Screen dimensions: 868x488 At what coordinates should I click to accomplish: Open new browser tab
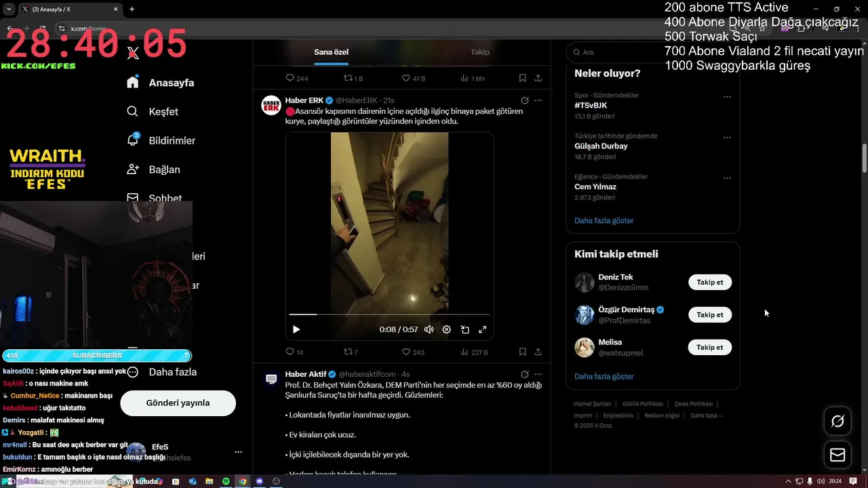(x=132, y=9)
